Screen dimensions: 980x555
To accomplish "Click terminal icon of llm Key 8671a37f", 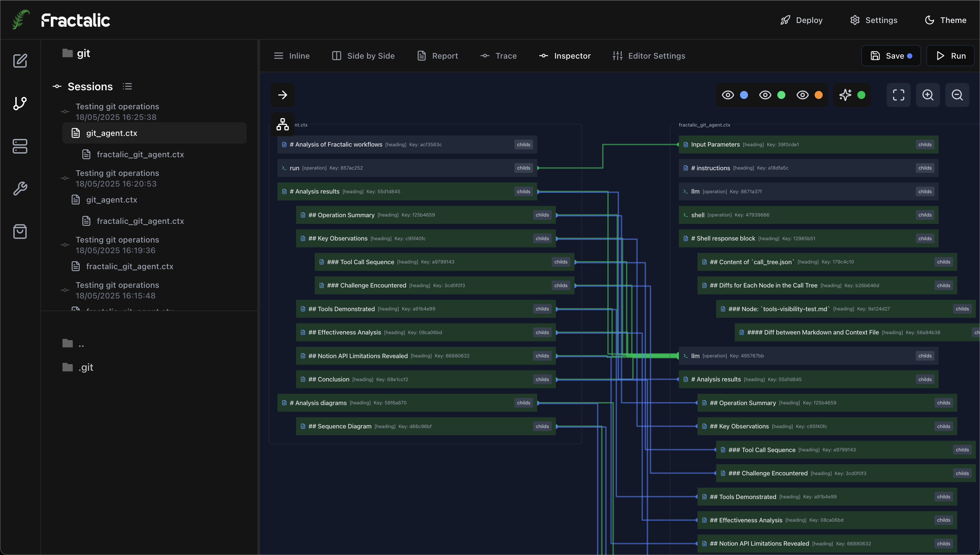I will coord(686,192).
